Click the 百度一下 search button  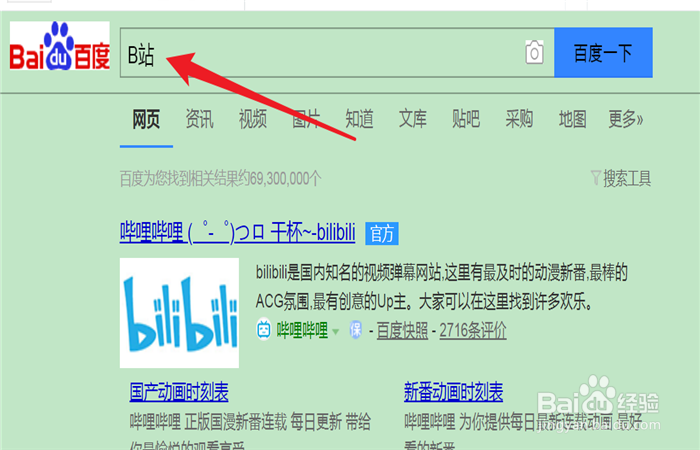603,53
